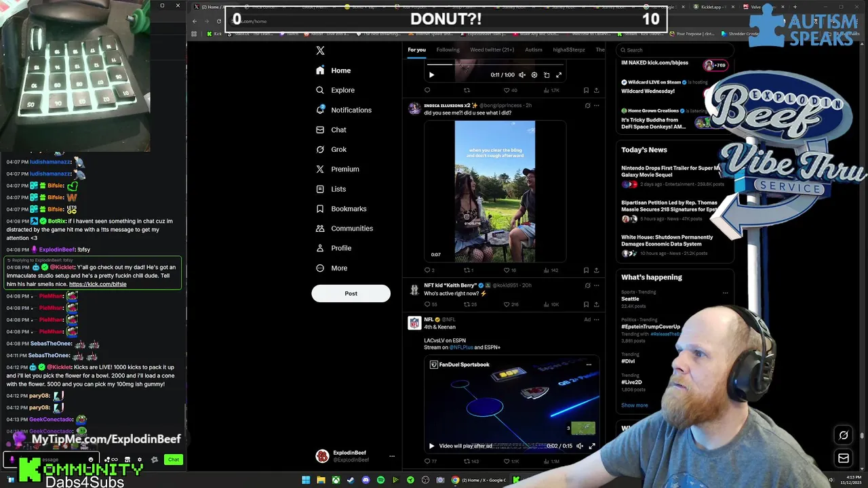Like the NFL post with 1.1K likes

tap(511, 462)
